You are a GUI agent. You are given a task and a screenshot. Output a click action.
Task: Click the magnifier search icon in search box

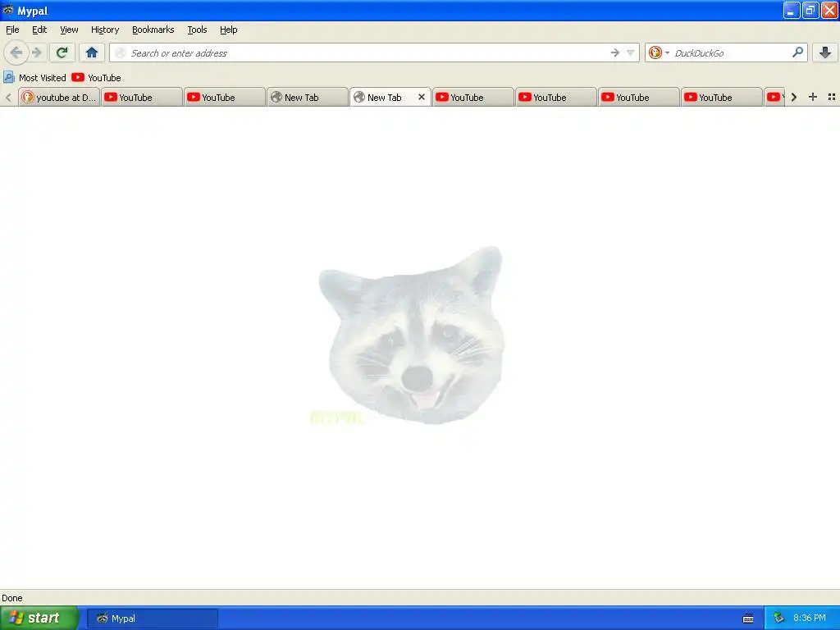click(x=797, y=52)
